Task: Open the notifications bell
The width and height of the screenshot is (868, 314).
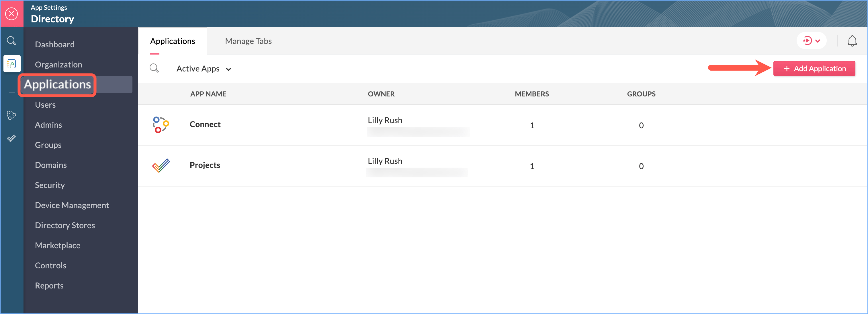Action: [852, 41]
